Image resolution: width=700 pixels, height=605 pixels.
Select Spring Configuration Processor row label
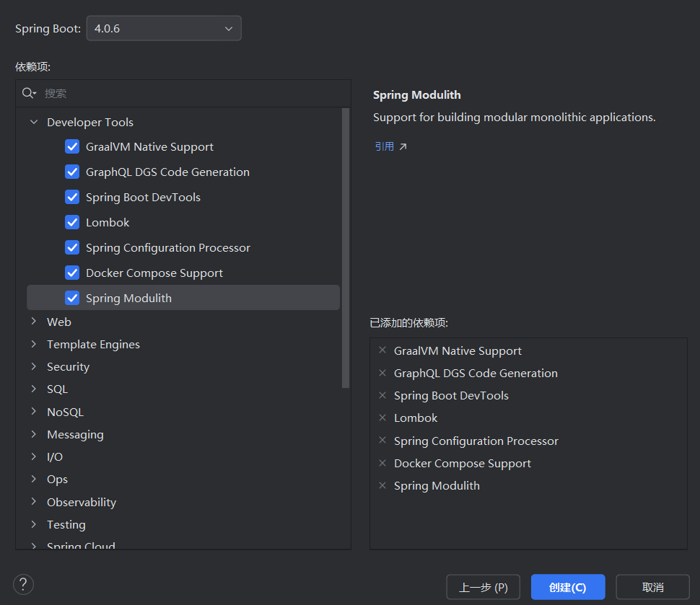point(168,247)
